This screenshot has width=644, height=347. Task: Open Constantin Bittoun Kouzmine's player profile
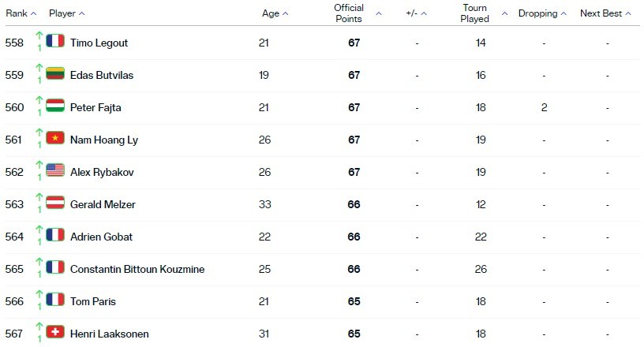[x=137, y=269]
